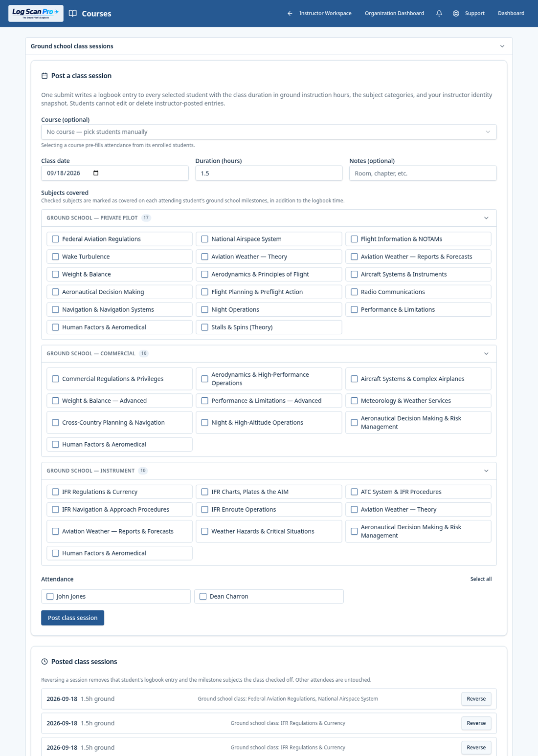The image size is (538, 756).
Task: Check Flight Information & NOTAMs
Action: [354, 239]
